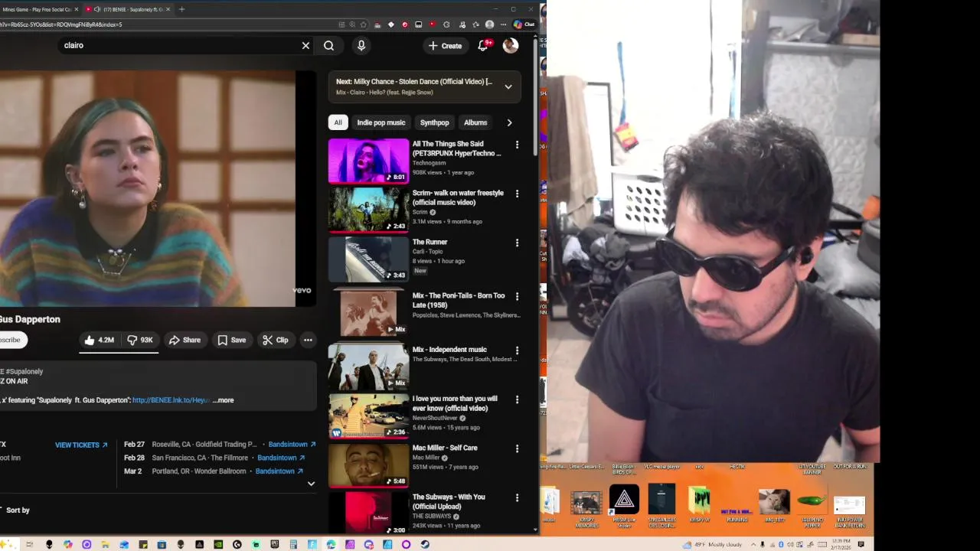Open Bandsintown link for San Francisco show
Viewport: 980px width, 551px height.
point(281,458)
